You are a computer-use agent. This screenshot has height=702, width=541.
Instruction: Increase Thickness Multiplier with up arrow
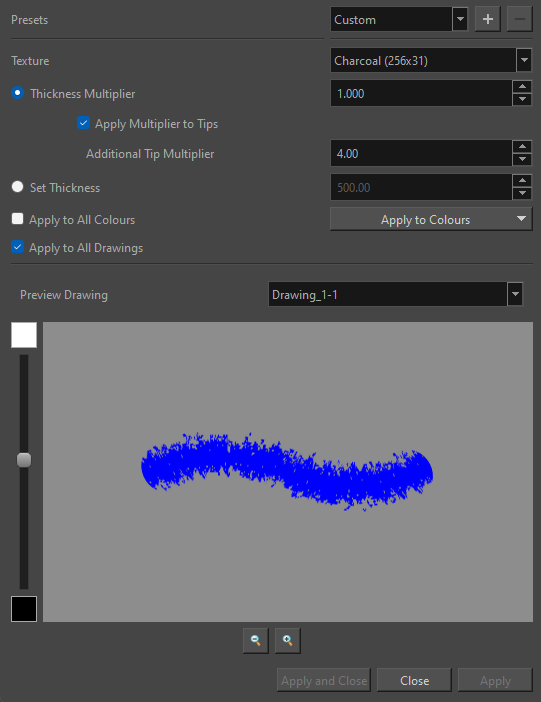[x=522, y=87]
